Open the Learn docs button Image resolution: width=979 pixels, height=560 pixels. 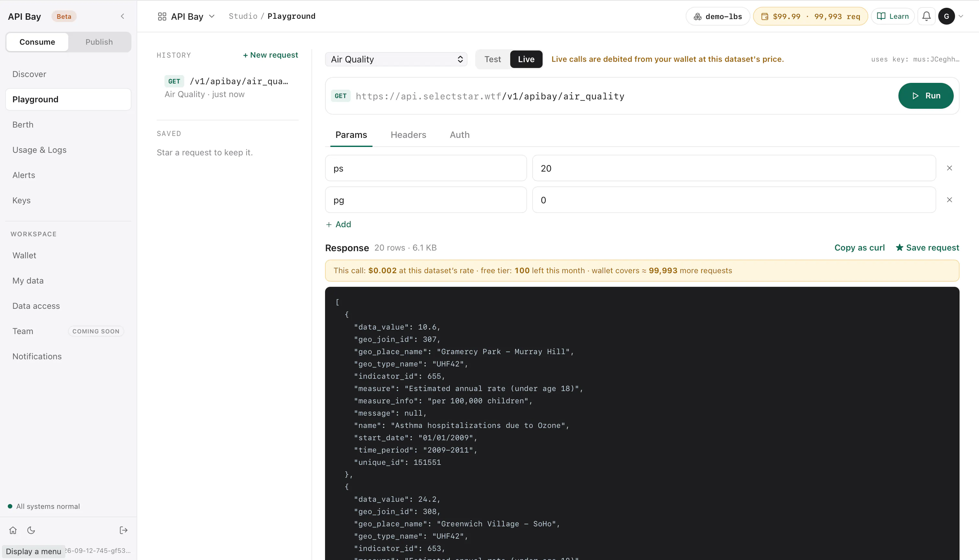click(x=893, y=16)
